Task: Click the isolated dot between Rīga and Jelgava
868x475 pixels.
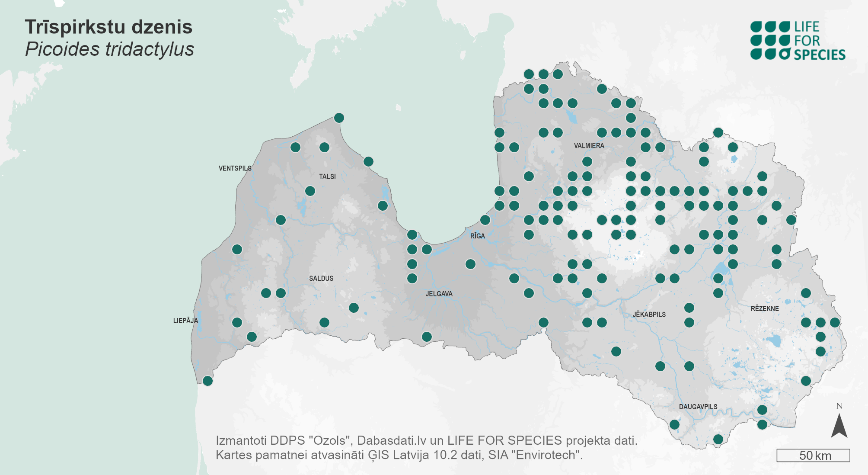Action: [x=470, y=264]
